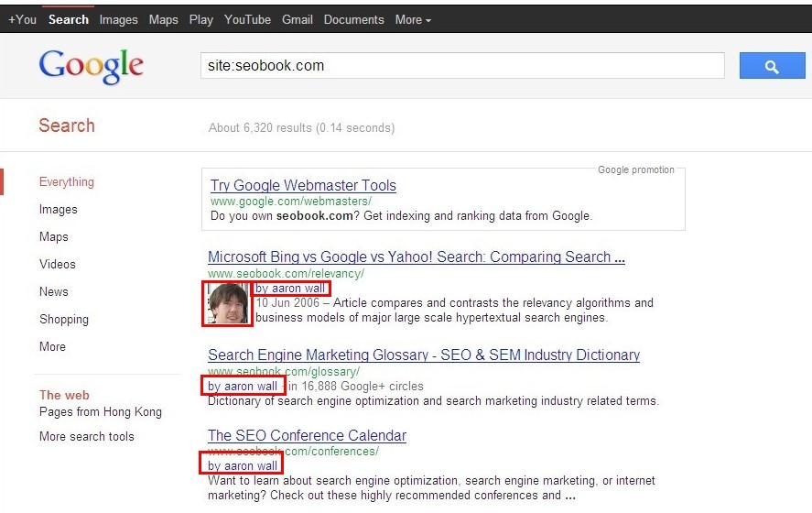Filter results by Maps in sidebar
Screen dimensions: 812x513
54,237
